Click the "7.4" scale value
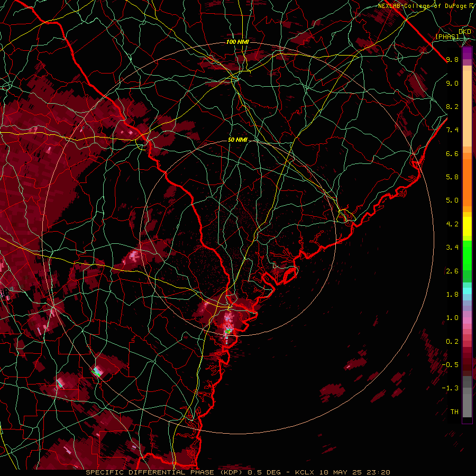This screenshot has height=476, width=476. pos(452,130)
